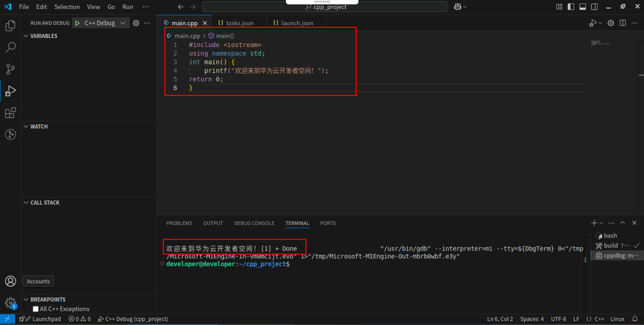Open Copilot dropdown chevron in title bar

point(465,7)
